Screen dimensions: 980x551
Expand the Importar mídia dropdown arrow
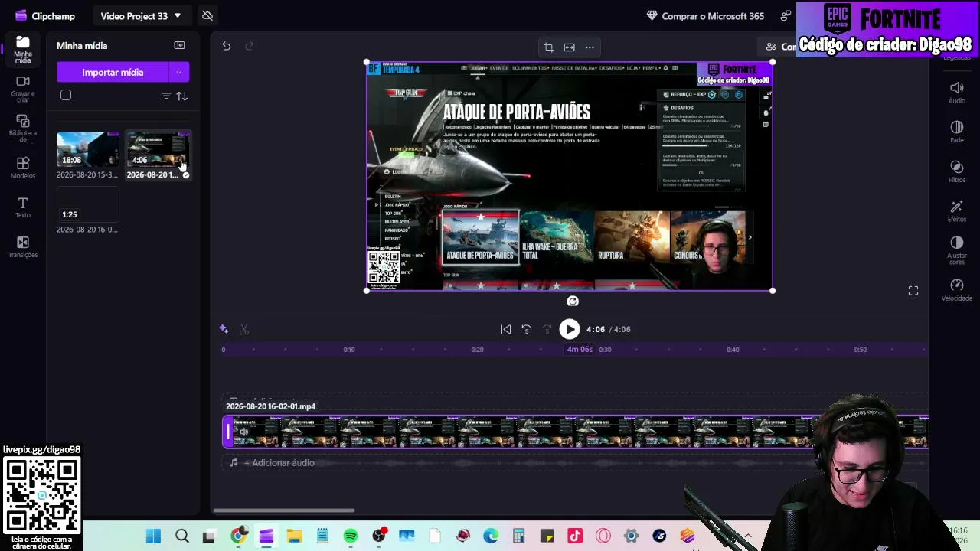(179, 73)
